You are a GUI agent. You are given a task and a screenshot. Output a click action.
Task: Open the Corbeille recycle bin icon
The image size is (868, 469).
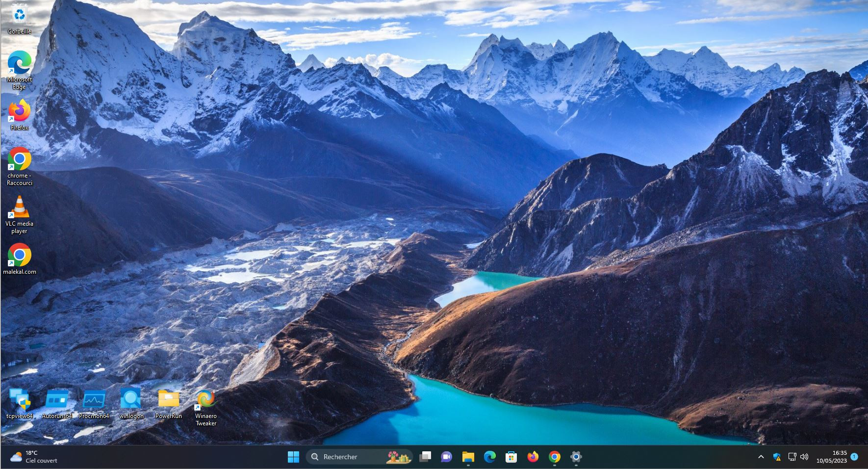coord(20,19)
